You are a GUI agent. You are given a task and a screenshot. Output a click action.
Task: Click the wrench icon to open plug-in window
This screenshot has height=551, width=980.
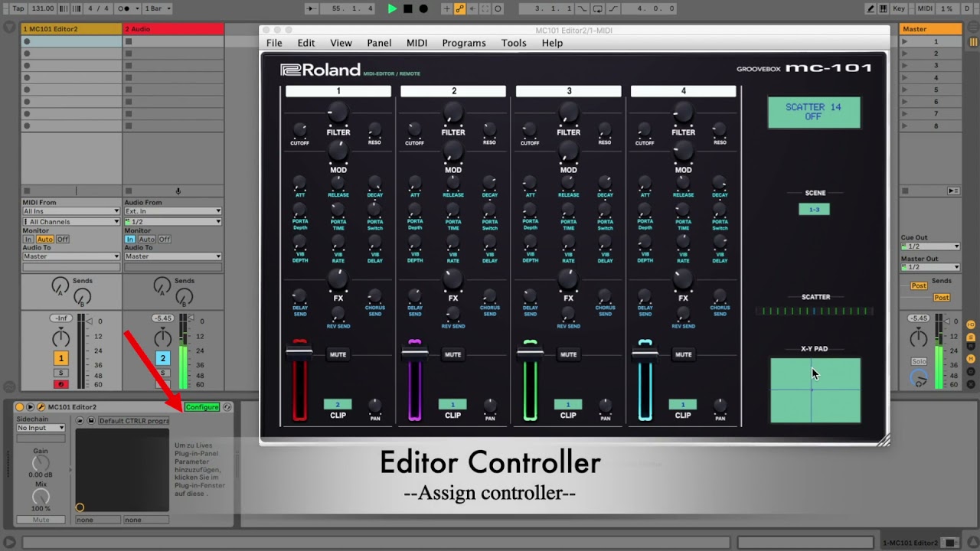[41, 407]
